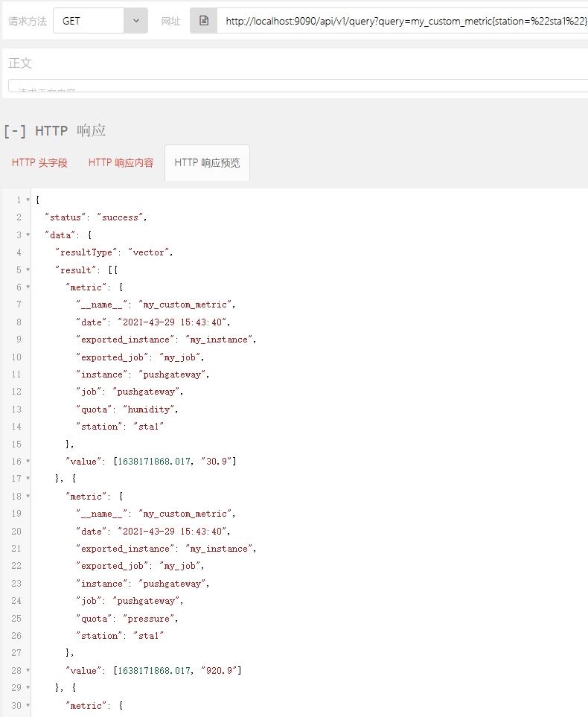
Task: Select the HTTP 响应预览 tab
Action: tap(208, 162)
